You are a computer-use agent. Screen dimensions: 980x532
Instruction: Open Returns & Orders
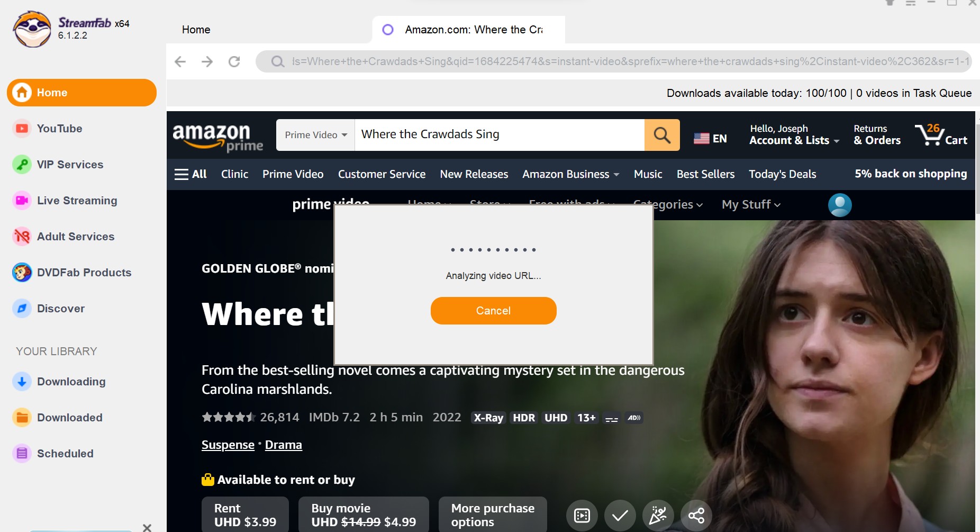877,135
